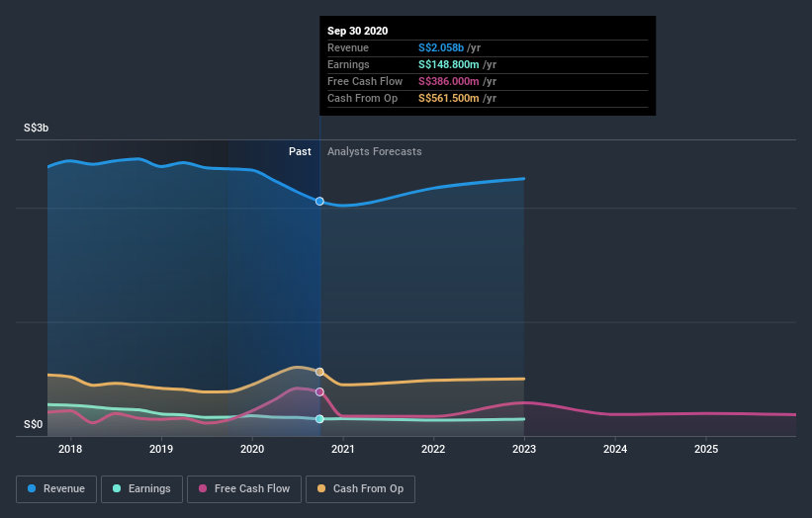812x518 pixels.
Task: Click the Past section label
Action: pyautogui.click(x=300, y=151)
